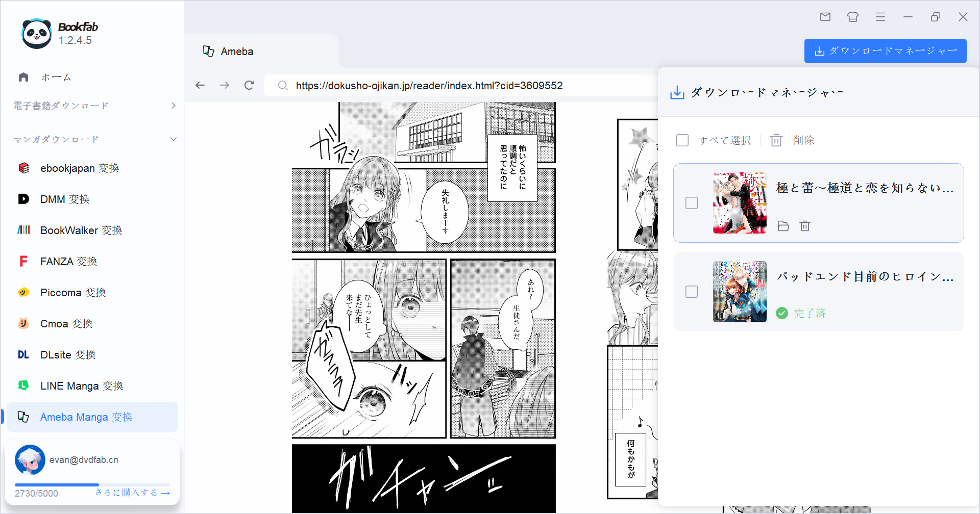980x514 pixels.
Task: Tick the checkbox for バッドエンド目前のヒロイン item
Action: pyautogui.click(x=692, y=292)
